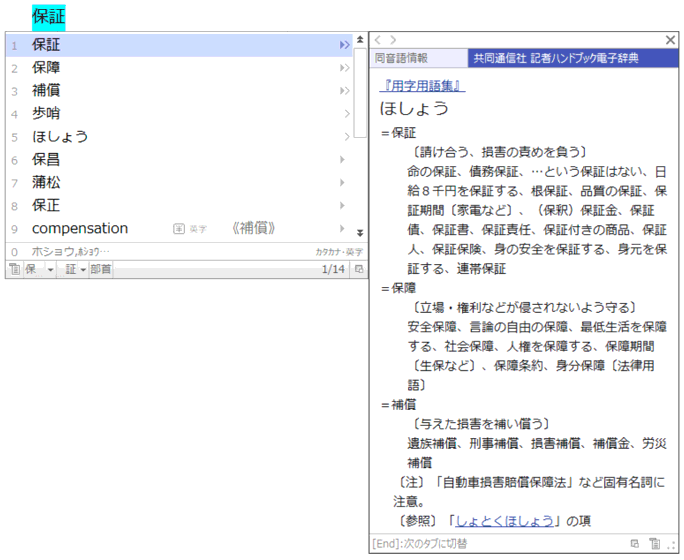The image size is (684, 560).
Task: Click the clipboard icon in dictionary panel footer
Action: tap(653, 543)
